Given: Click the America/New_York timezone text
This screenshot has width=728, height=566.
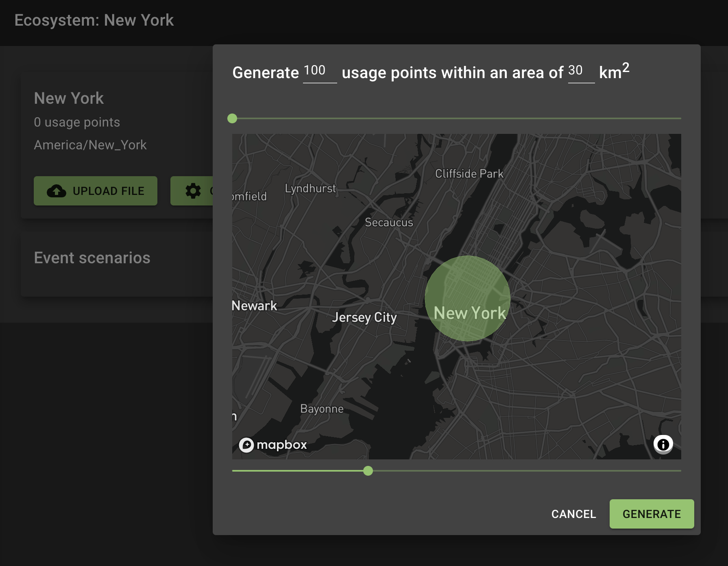Looking at the screenshot, I should (90, 145).
